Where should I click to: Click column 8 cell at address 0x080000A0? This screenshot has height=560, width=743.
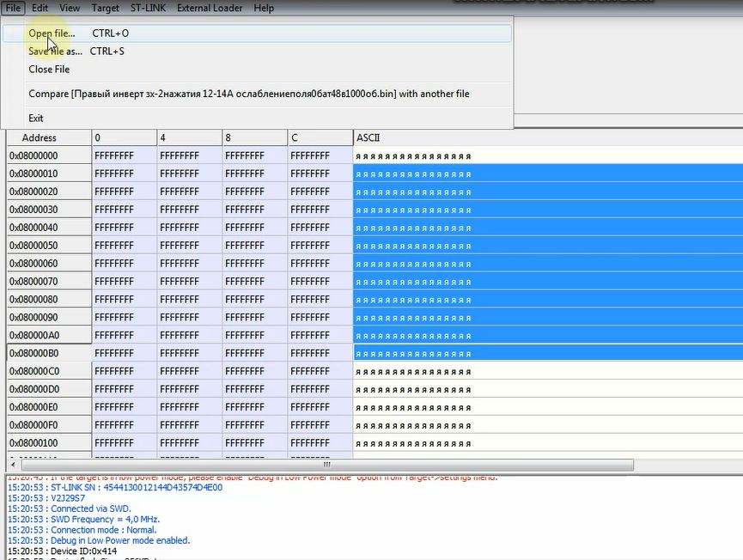point(254,335)
